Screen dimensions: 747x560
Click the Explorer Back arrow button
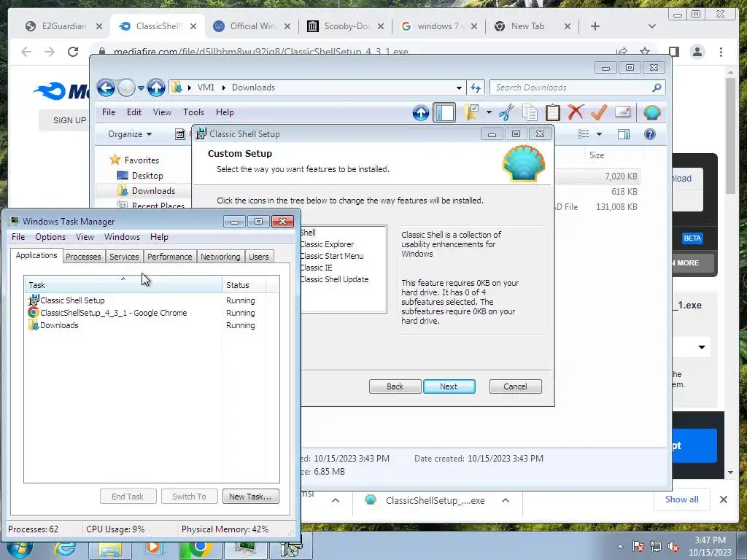[106, 87]
